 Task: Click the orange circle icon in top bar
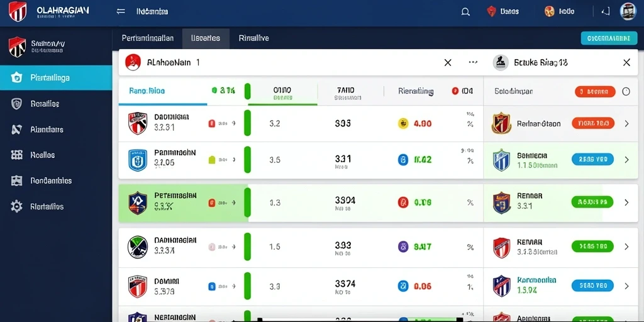tap(549, 11)
